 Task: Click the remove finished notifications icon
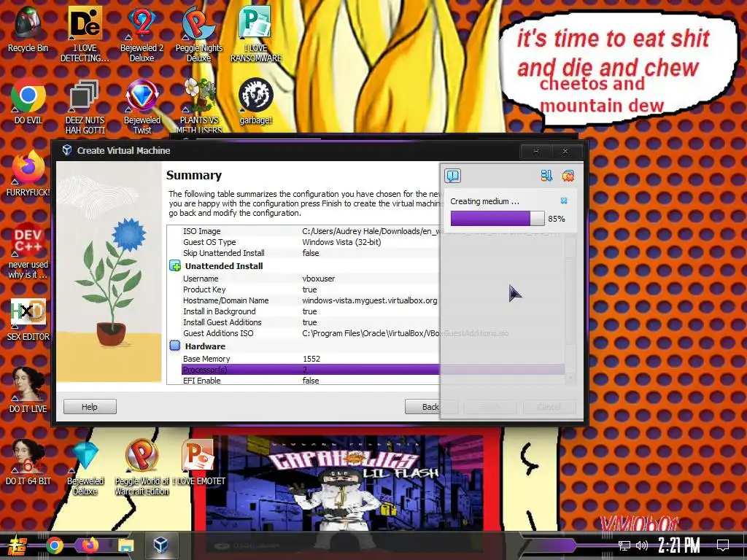tap(568, 176)
